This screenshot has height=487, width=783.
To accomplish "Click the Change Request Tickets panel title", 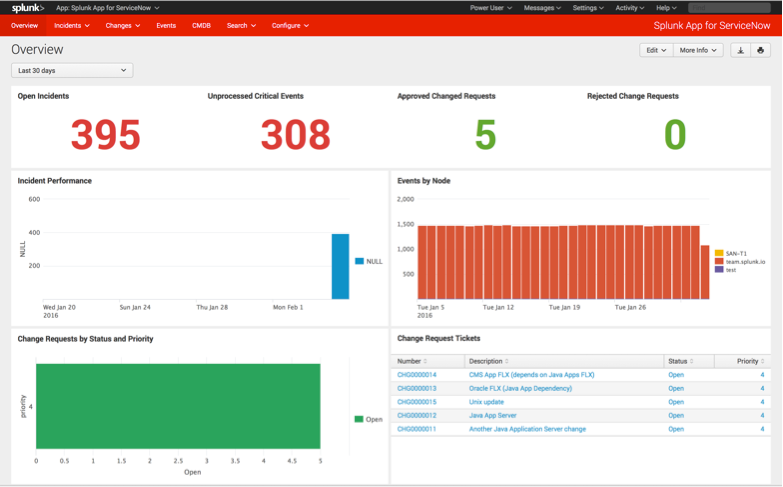I will [438, 338].
